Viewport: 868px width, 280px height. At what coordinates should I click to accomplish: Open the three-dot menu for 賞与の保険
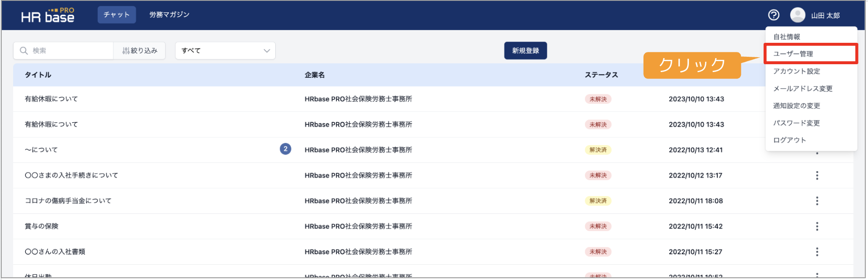817,226
